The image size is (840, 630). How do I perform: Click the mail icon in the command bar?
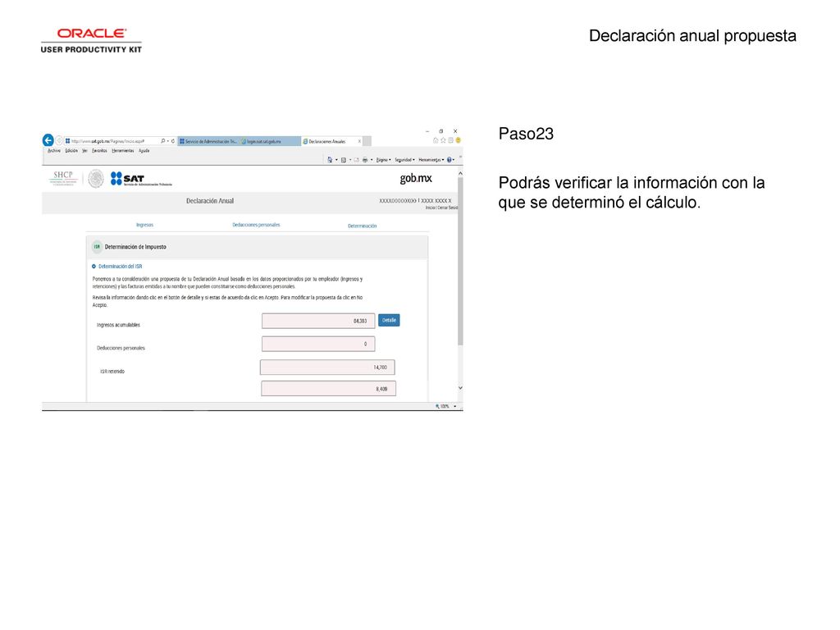pyautogui.click(x=356, y=160)
